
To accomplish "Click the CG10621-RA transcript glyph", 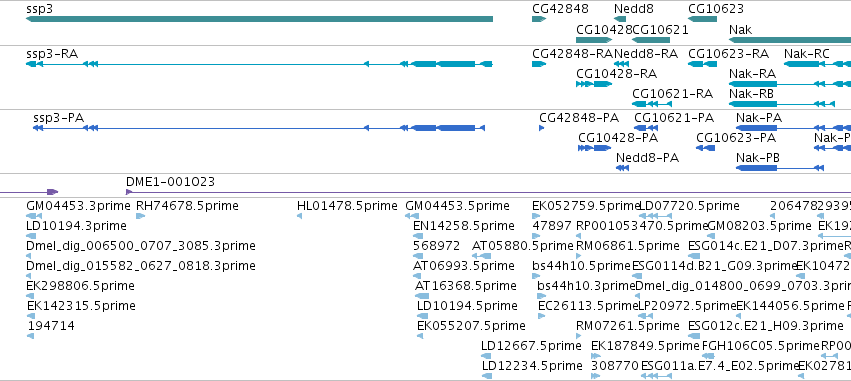I will [652, 104].
